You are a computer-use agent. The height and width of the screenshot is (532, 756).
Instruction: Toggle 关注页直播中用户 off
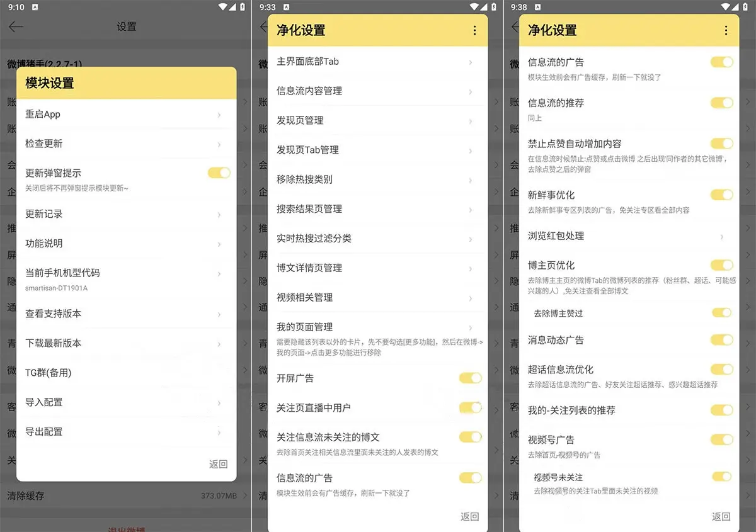[x=470, y=407]
